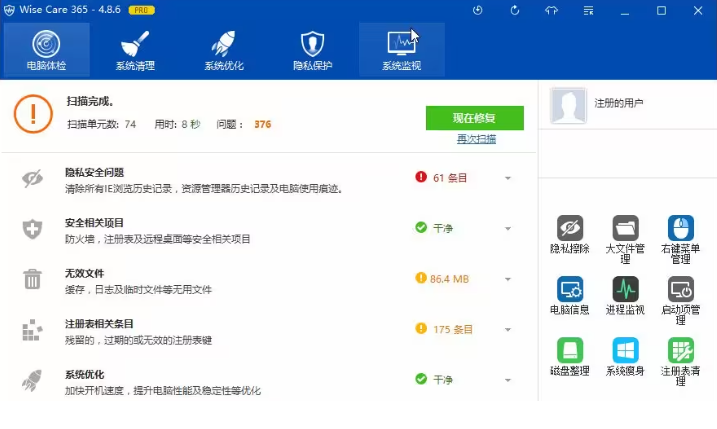
Task: Click the 隐私安全问题 heading
Action: pyautogui.click(x=95, y=172)
